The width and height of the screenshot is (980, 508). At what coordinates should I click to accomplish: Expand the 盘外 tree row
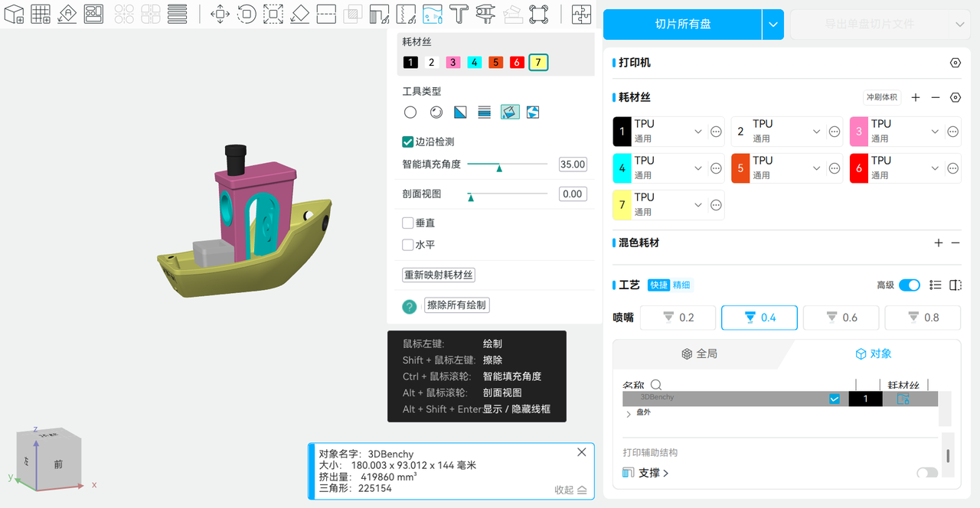629,414
